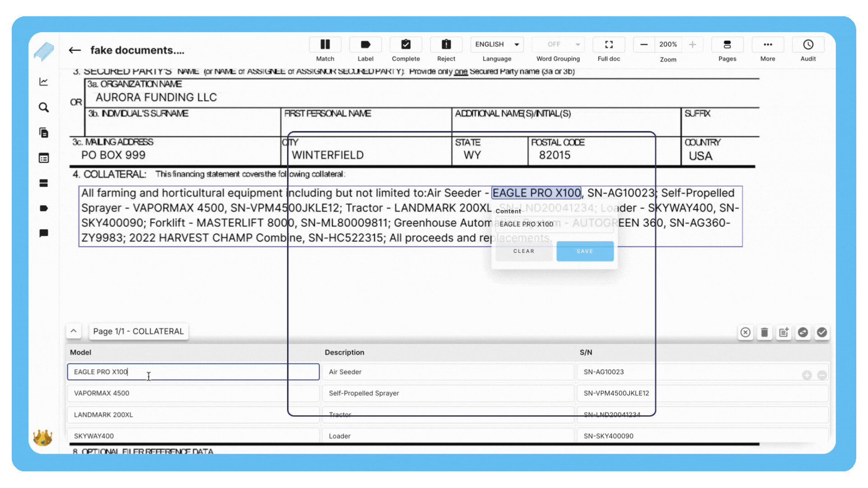
Task: Click the 200% zoom value
Action: pyautogui.click(x=668, y=44)
